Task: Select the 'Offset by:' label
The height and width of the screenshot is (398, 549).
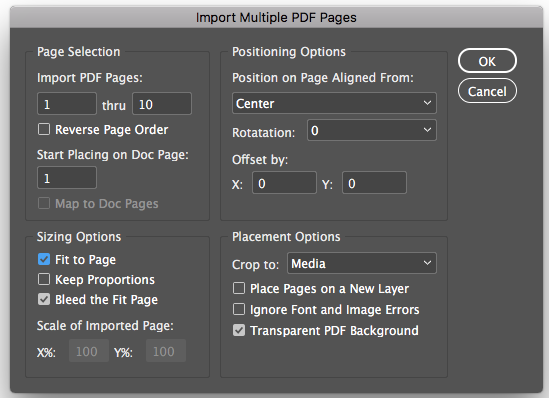Action: click(260, 160)
